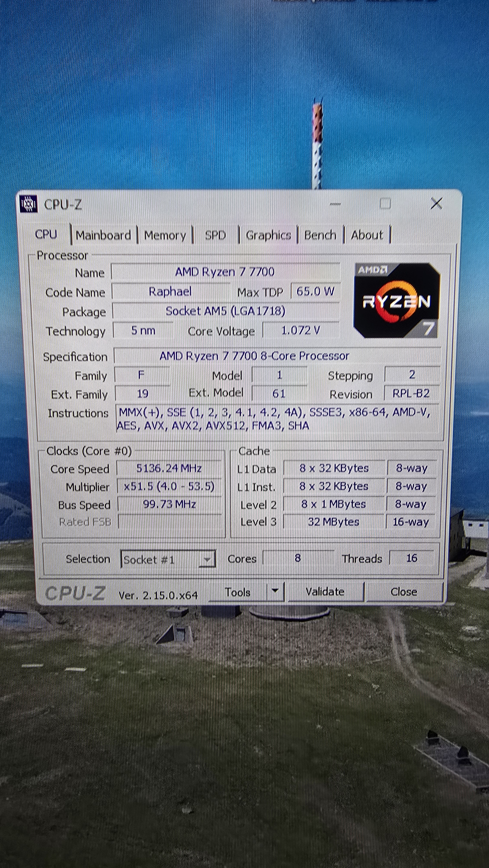Click the 1.072 V core voltage value

coord(301,330)
